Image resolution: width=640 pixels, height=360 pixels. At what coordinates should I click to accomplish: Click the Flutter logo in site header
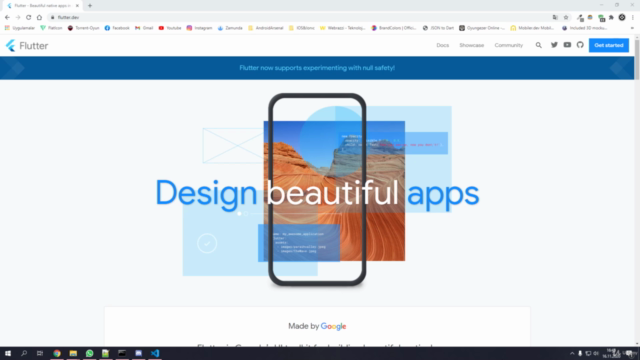pos(27,45)
